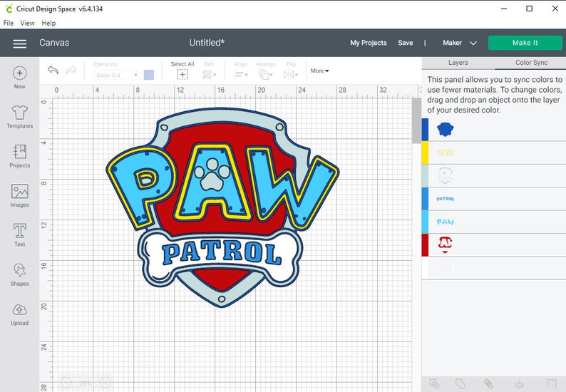
Task: Click the Attach paperclip icon
Action: [488, 383]
